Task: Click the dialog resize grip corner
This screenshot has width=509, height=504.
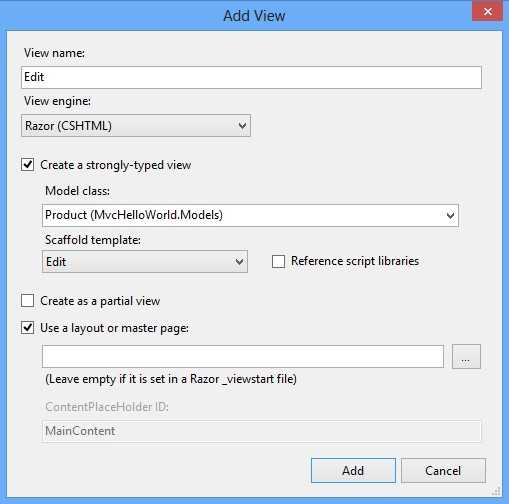Action: click(496, 491)
